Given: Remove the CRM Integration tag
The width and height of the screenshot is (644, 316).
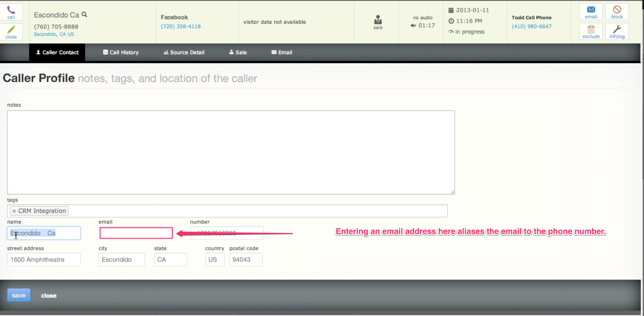Looking at the screenshot, I should [14, 211].
